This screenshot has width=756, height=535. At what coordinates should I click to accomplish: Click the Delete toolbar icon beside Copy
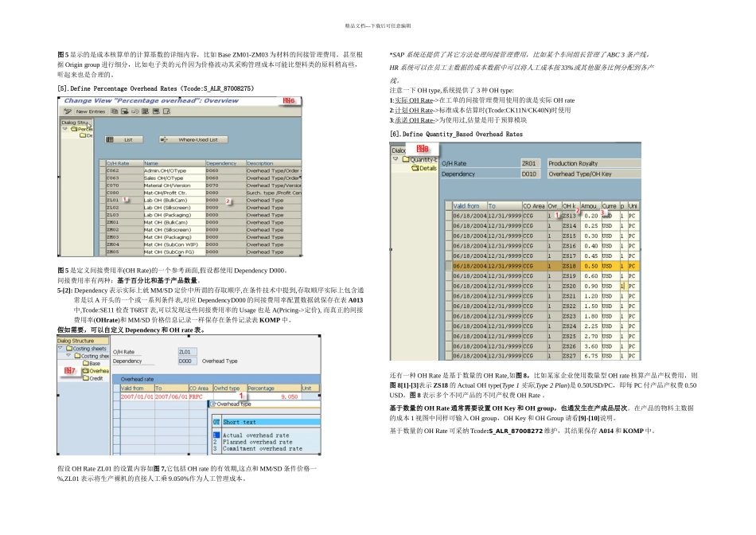[x=125, y=111]
